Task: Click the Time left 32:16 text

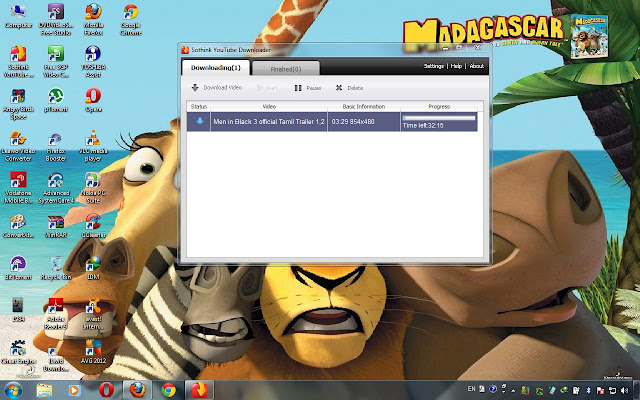Action: coord(423,126)
